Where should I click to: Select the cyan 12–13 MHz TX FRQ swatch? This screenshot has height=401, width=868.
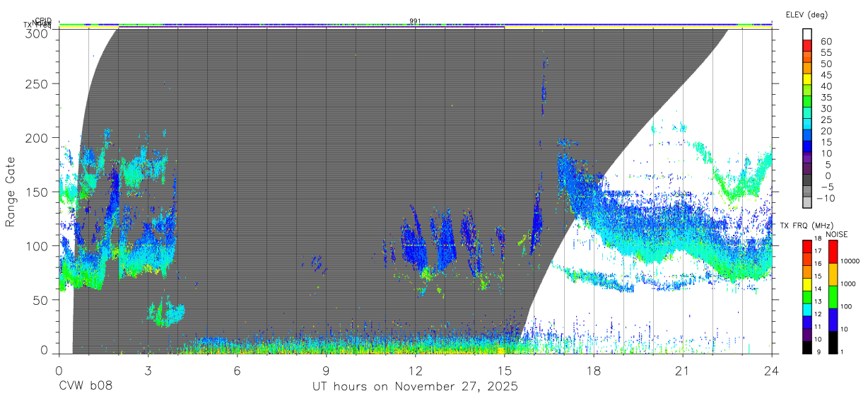(x=807, y=310)
